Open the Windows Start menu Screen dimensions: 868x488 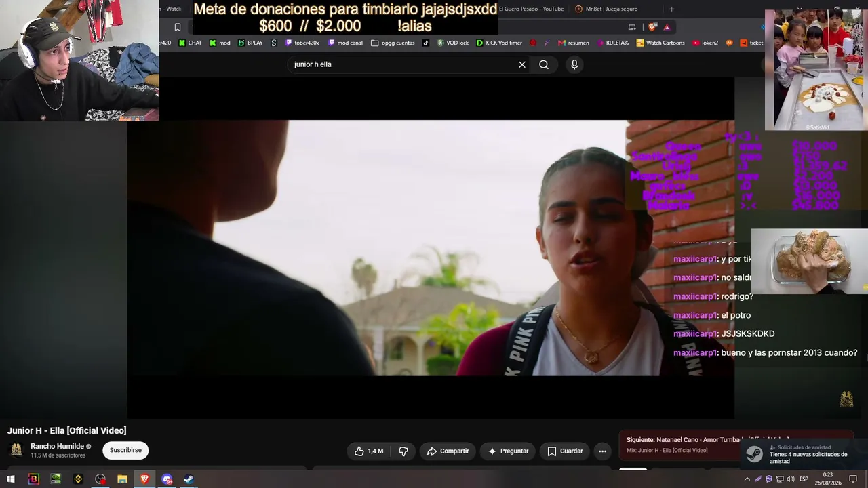pyautogui.click(x=11, y=479)
